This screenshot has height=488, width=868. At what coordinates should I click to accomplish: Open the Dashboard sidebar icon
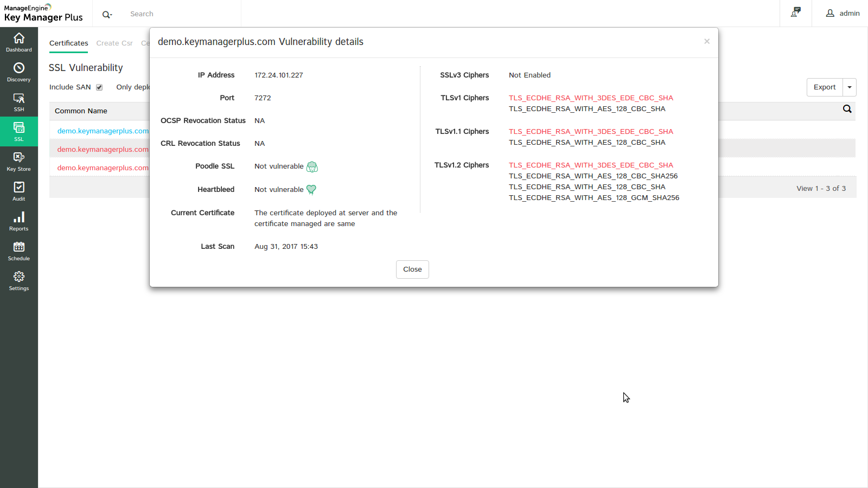pyautogui.click(x=19, y=42)
